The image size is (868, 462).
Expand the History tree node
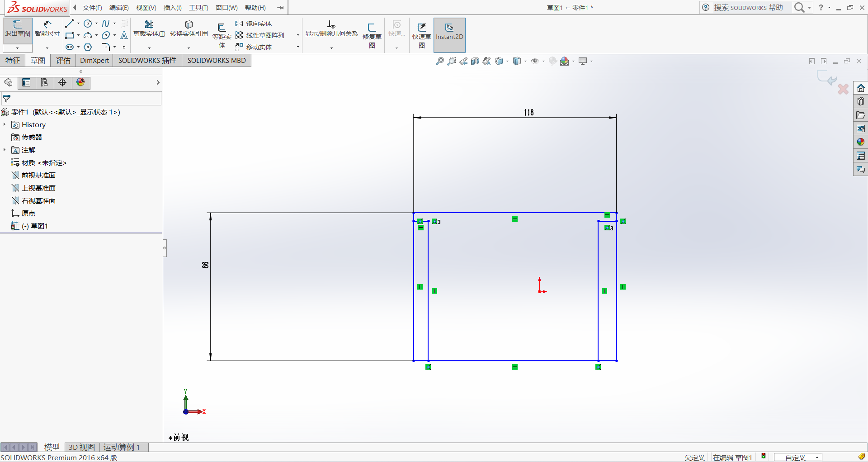click(x=5, y=124)
